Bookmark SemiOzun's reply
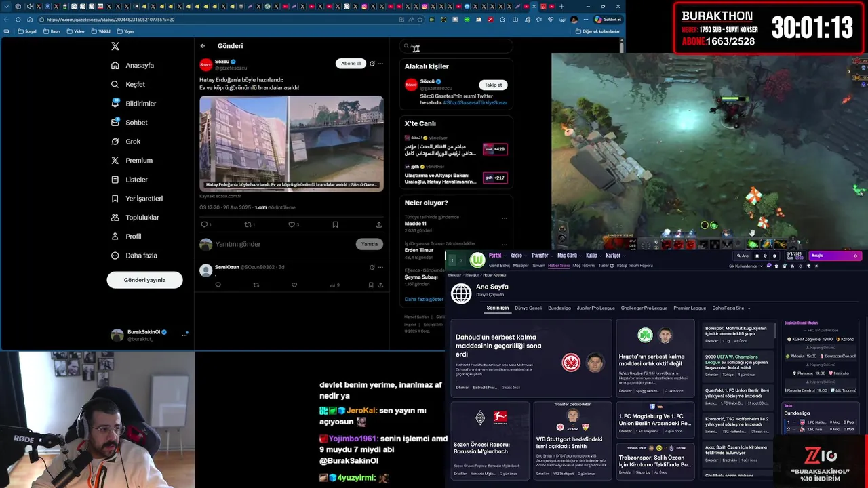 pos(371,285)
